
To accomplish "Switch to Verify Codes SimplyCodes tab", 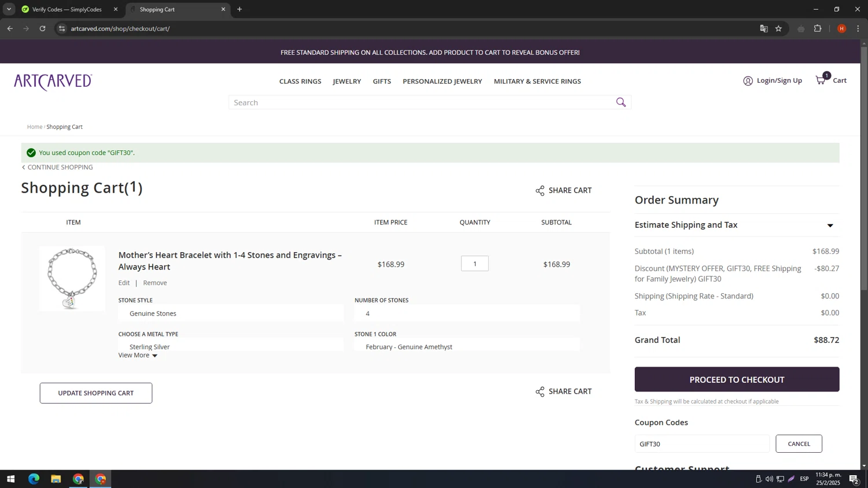I will tap(67, 9).
